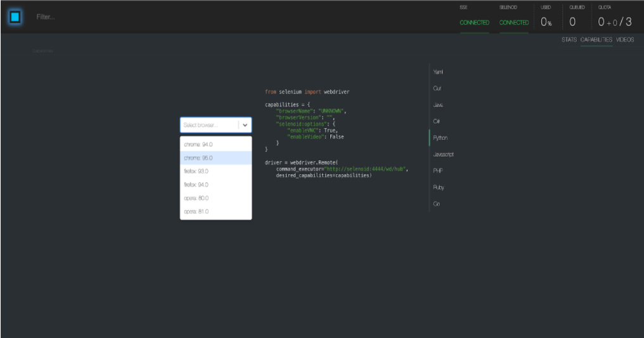Click the SSE CONNECTED status

pyautogui.click(x=474, y=23)
